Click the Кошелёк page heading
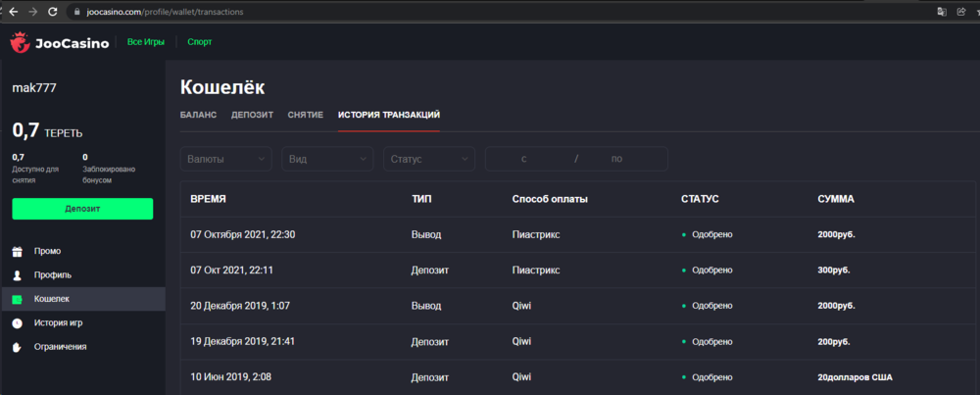Viewport: 980px width, 395px height. 221,87
